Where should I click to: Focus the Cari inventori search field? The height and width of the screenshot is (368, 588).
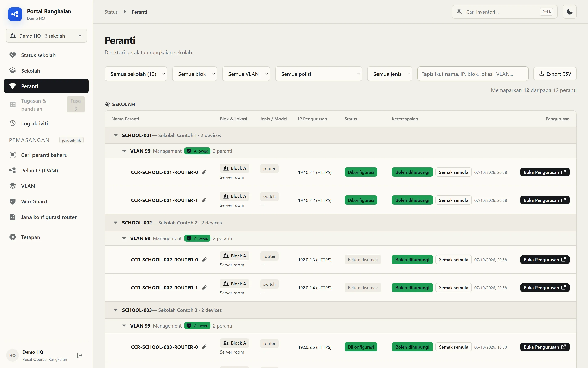coord(504,12)
